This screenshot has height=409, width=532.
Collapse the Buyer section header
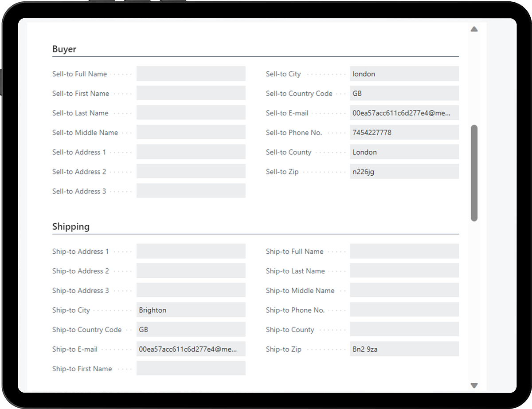pyautogui.click(x=64, y=49)
